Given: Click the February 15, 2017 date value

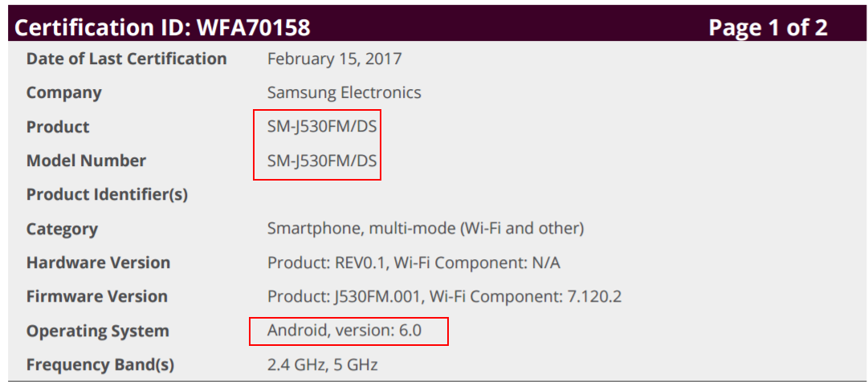Looking at the screenshot, I should [x=334, y=59].
